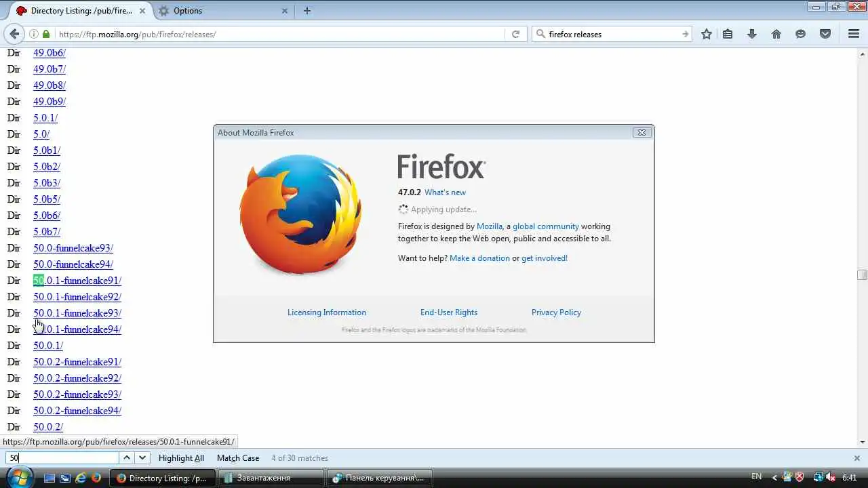Open the 50.0-funnelcake93/ directory
The image size is (868, 488).
73,248
